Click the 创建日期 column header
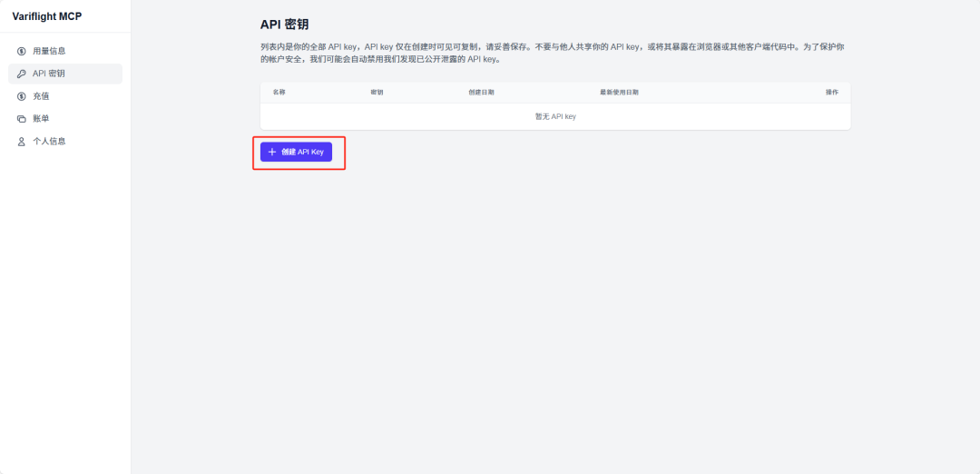980x474 pixels. pos(481,93)
